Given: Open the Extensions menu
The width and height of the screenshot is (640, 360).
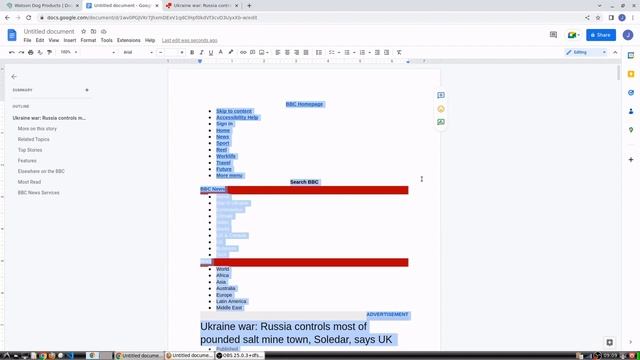Looking at the screenshot, I should 129,40.
